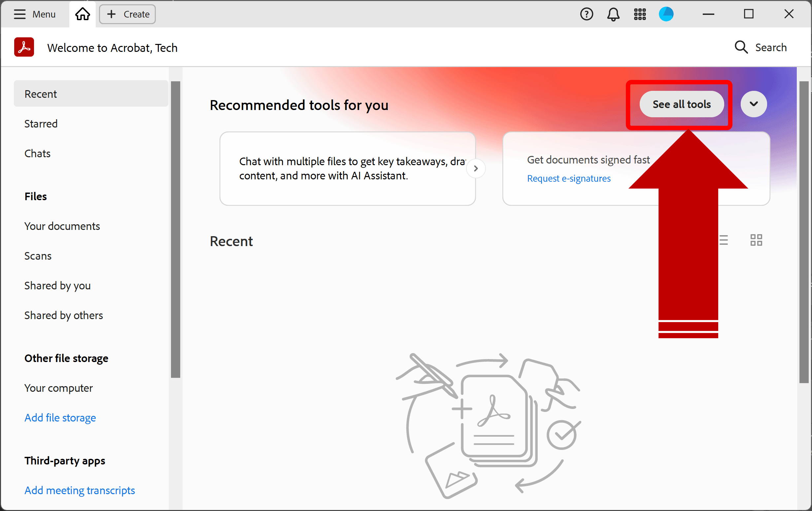Screen dimensions: 812x511
Task: Click the Create plus button
Action: click(127, 14)
